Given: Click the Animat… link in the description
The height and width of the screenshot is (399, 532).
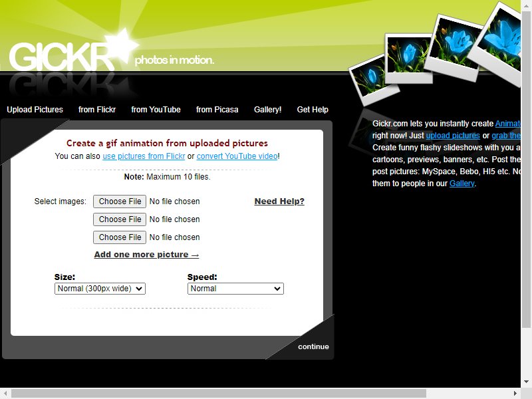Looking at the screenshot, I should tap(508, 124).
